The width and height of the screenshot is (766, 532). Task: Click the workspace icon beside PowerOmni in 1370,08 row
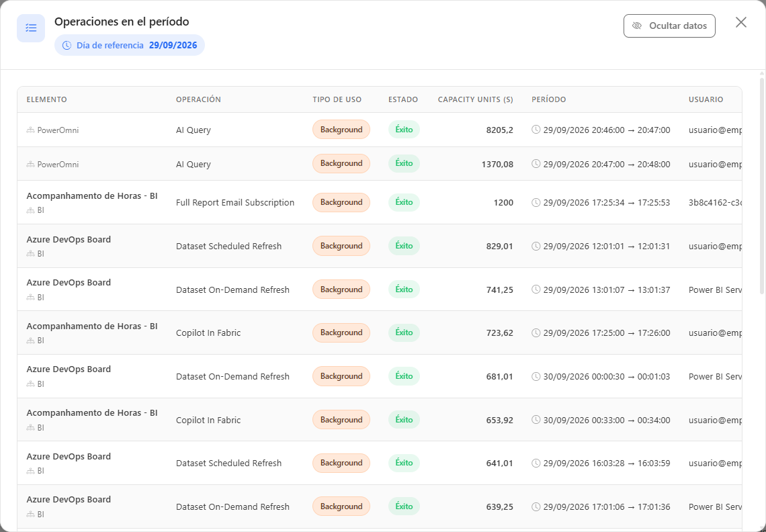31,164
